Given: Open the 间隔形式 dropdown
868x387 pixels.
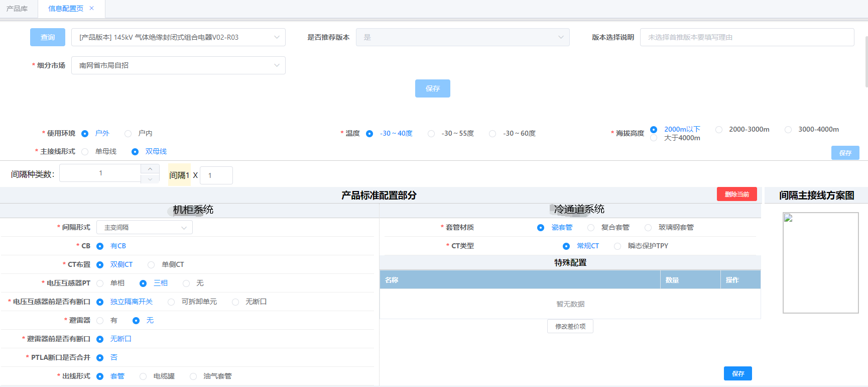Looking at the screenshot, I should click(x=145, y=228).
